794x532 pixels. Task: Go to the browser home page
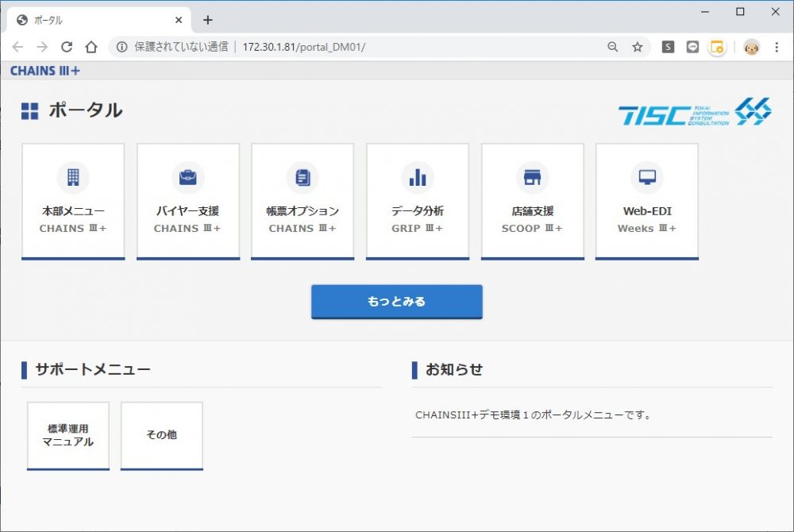point(91,47)
